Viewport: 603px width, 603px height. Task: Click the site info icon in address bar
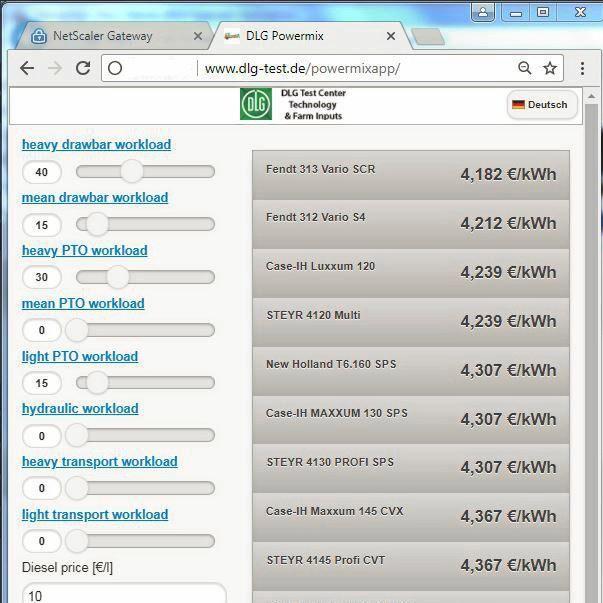pyautogui.click(x=115, y=68)
